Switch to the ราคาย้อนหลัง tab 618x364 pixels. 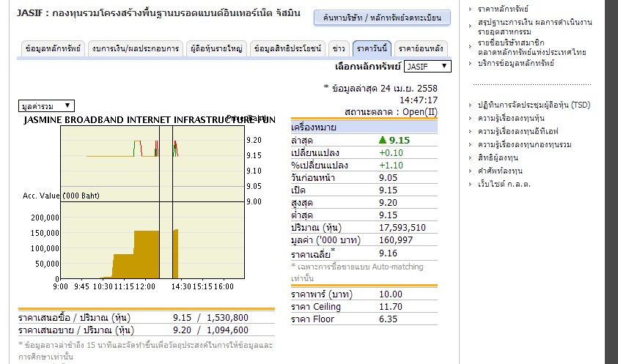421,49
